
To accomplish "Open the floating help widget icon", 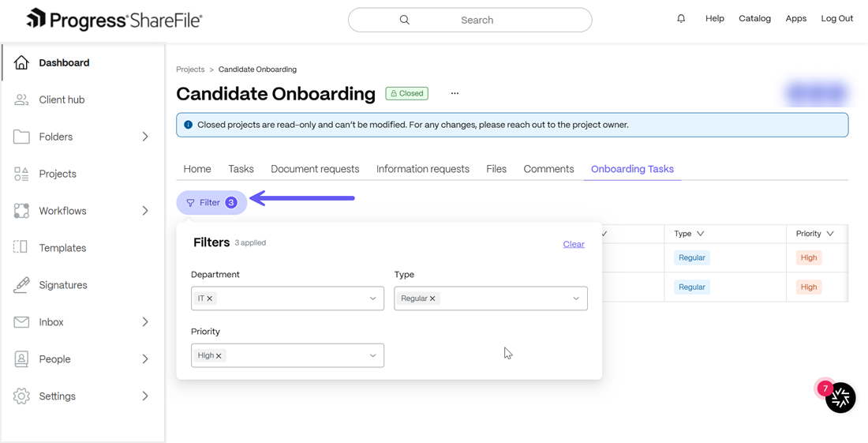I will click(840, 397).
